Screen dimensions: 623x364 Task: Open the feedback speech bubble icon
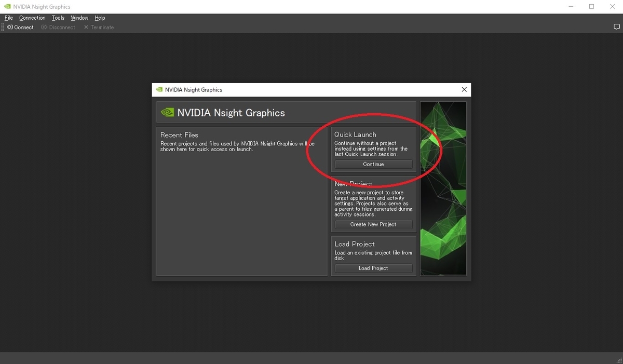point(617,27)
